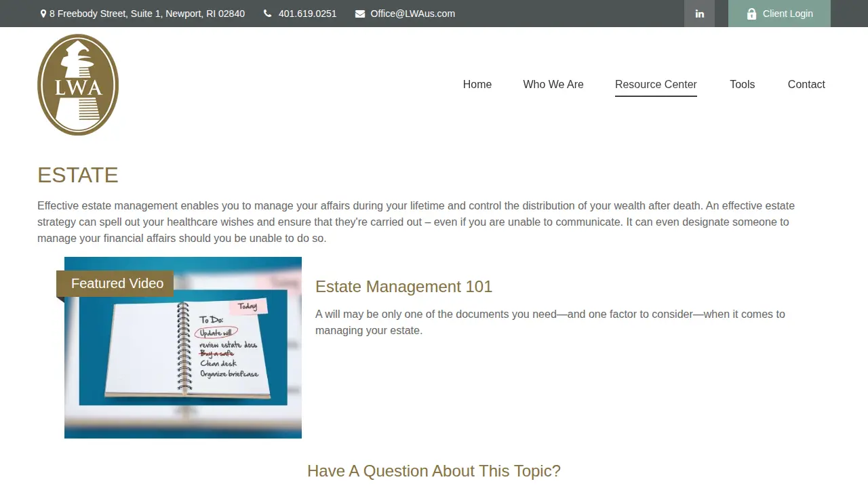Screen dimensions: 868x488
Task: Select the Resource Center menu item
Action: tap(656, 84)
